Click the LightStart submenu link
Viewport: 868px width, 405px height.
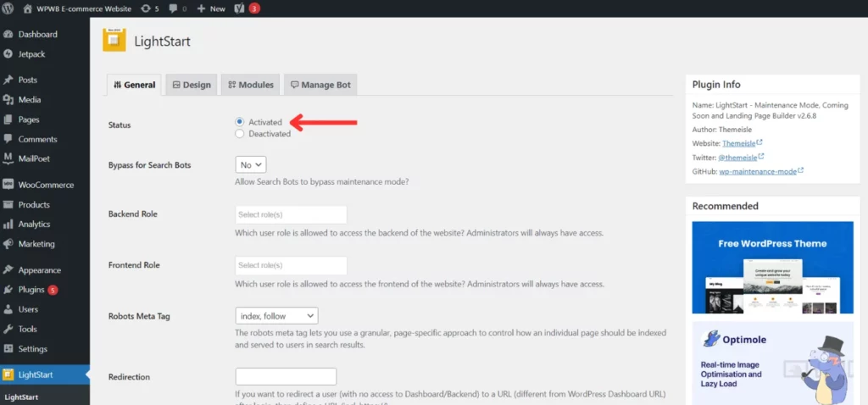click(20, 397)
